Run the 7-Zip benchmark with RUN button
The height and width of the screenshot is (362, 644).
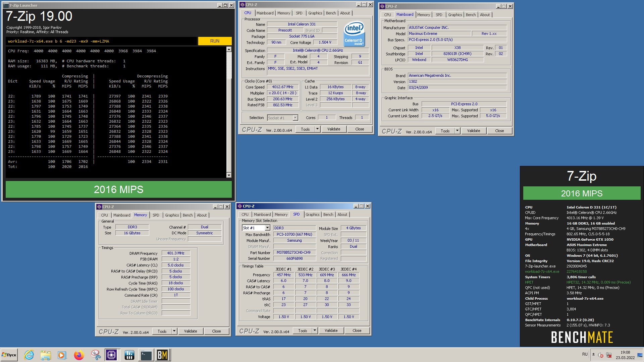[x=215, y=41]
